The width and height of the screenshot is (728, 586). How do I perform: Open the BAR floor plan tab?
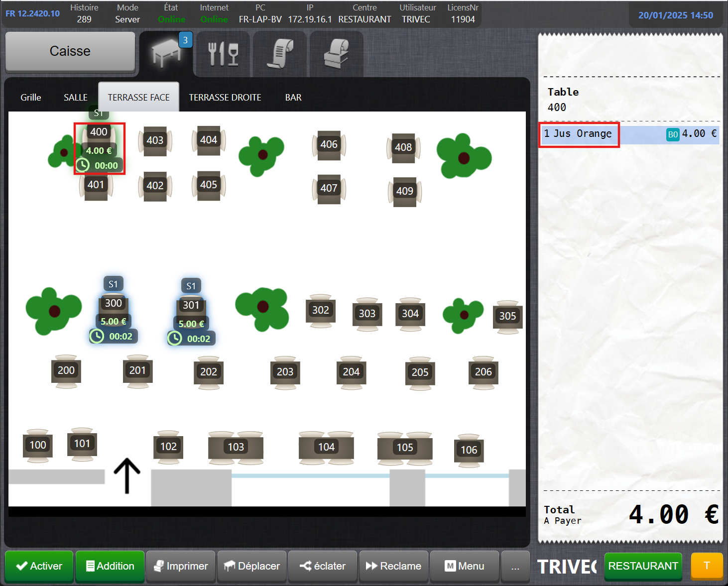point(293,98)
